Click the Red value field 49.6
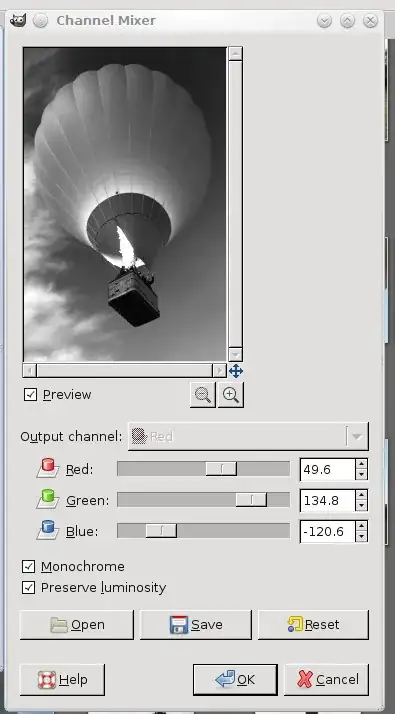This screenshot has width=395, height=714. click(328, 469)
